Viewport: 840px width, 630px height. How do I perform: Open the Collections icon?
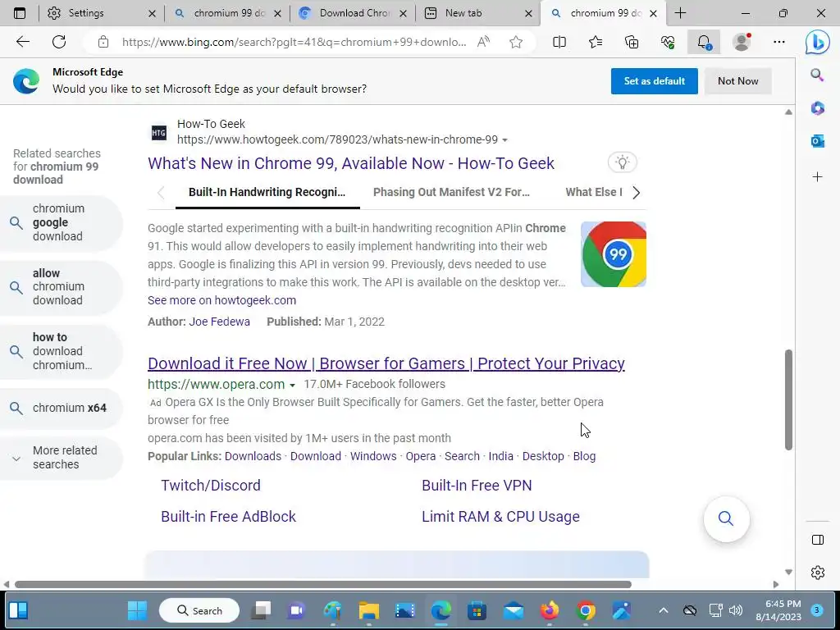coord(632,42)
